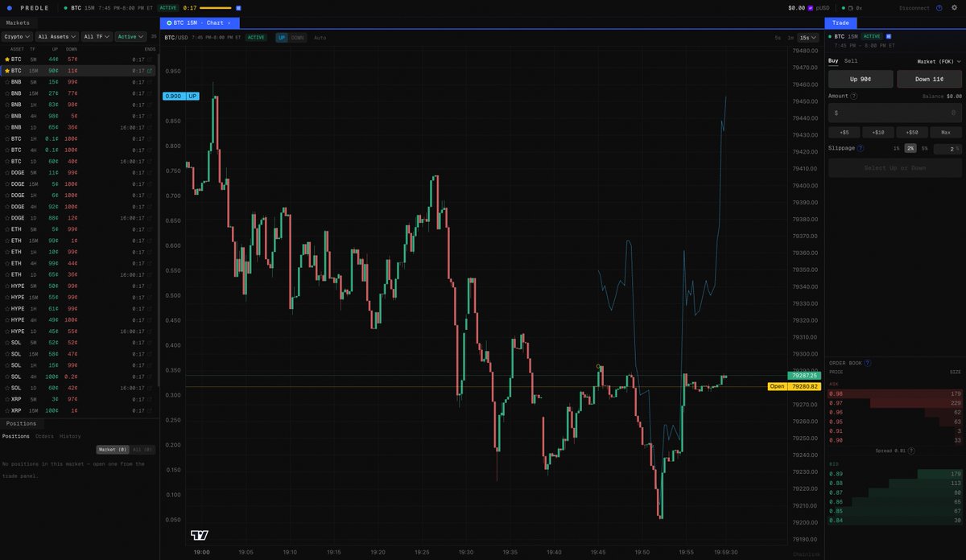
Task: Add +$10 to amount
Action: [x=877, y=132]
